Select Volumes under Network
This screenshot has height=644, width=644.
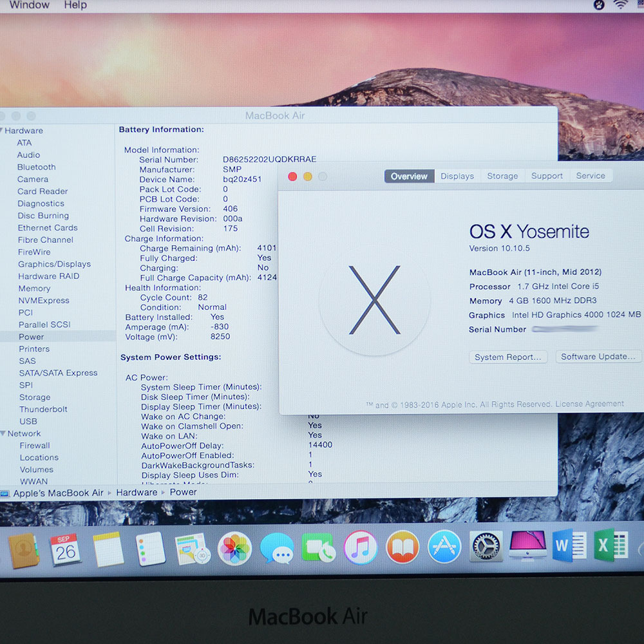[37, 469]
